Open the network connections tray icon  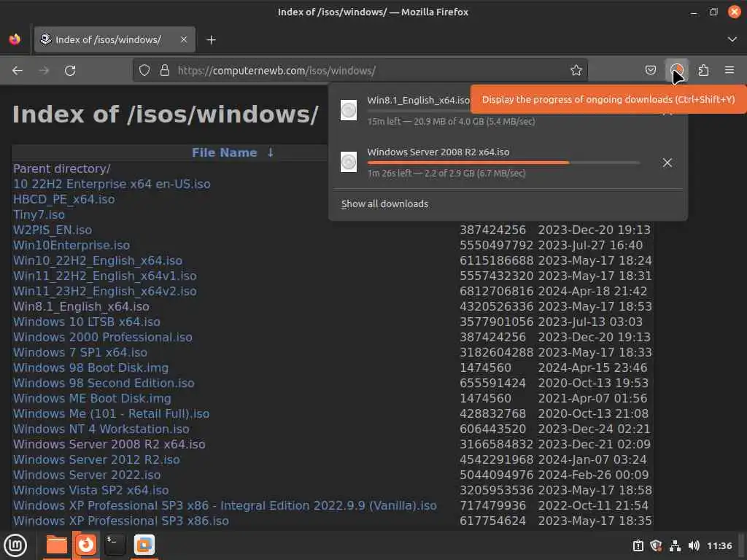tap(675, 545)
